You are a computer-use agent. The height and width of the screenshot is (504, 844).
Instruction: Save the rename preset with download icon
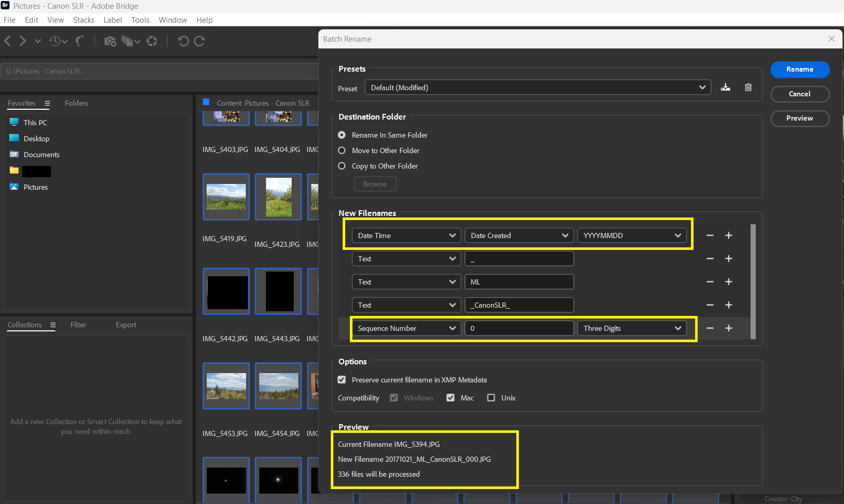tap(725, 87)
